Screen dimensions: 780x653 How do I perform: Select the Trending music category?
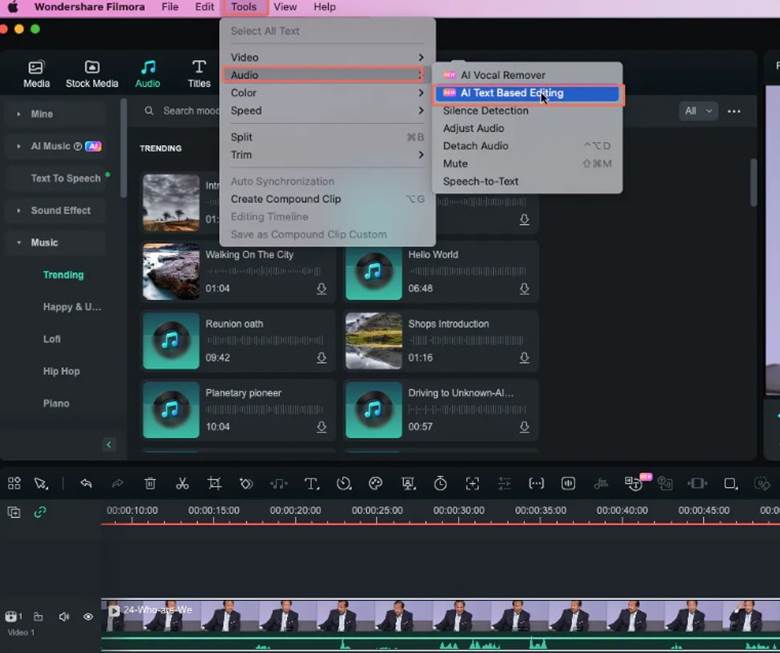(x=63, y=275)
